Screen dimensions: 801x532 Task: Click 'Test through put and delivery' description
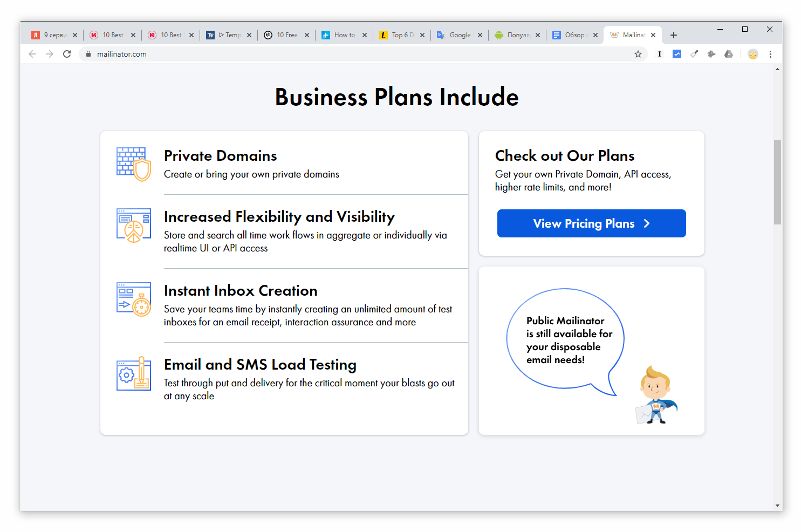[x=309, y=390]
